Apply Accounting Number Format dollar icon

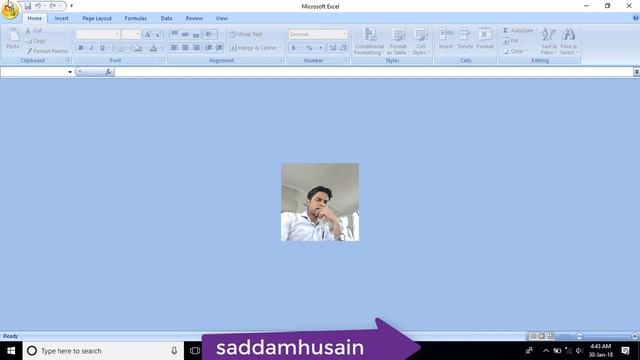coord(293,48)
